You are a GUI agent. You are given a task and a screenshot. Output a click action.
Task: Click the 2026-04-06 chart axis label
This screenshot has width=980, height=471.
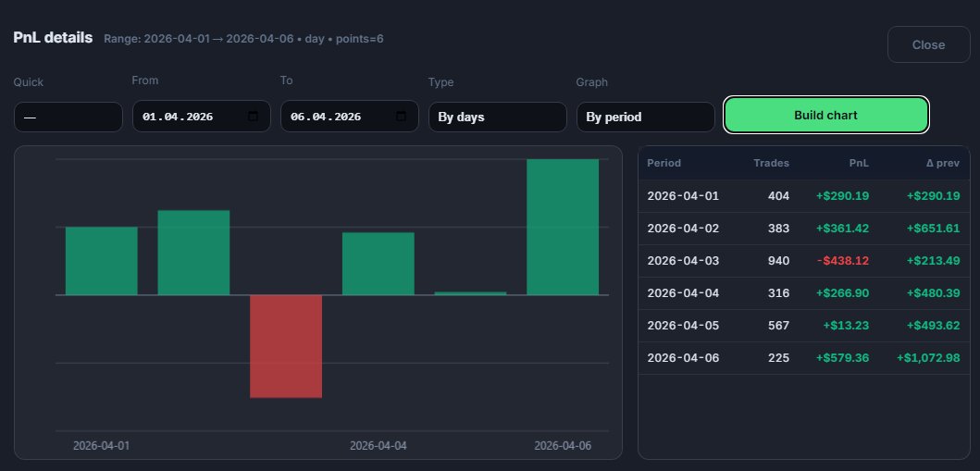[x=563, y=446]
